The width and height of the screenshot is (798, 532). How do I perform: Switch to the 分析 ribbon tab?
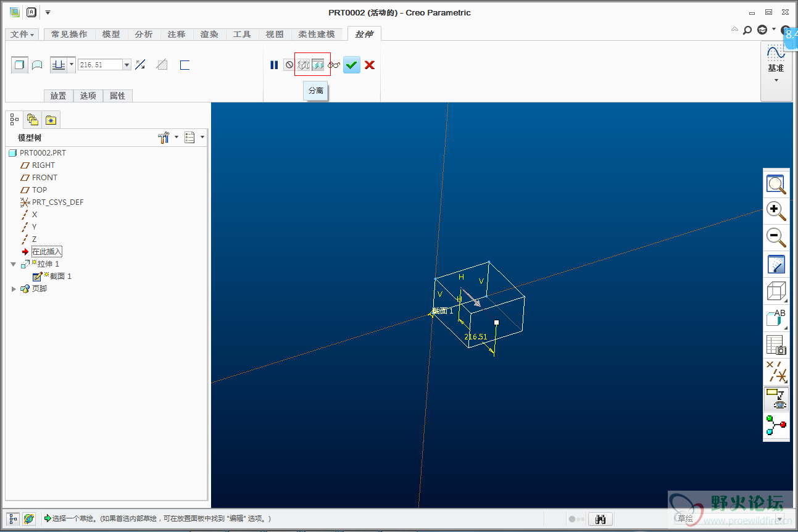(144, 35)
